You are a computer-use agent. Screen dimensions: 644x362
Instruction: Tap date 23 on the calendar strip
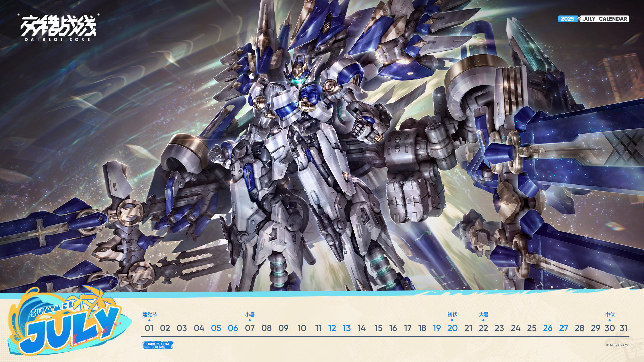coord(499,328)
